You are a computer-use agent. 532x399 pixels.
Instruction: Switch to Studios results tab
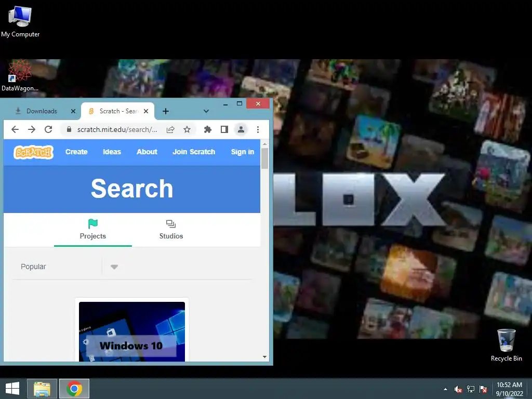pos(171,230)
